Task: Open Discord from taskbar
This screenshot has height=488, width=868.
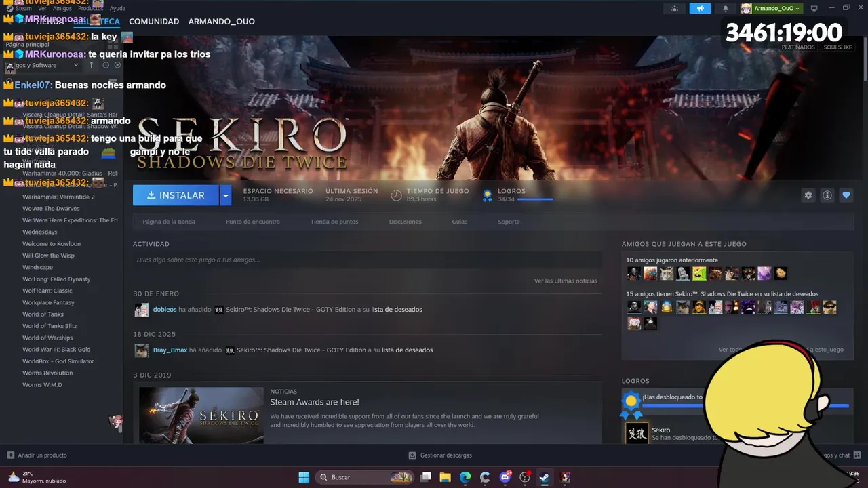Action: click(505, 477)
